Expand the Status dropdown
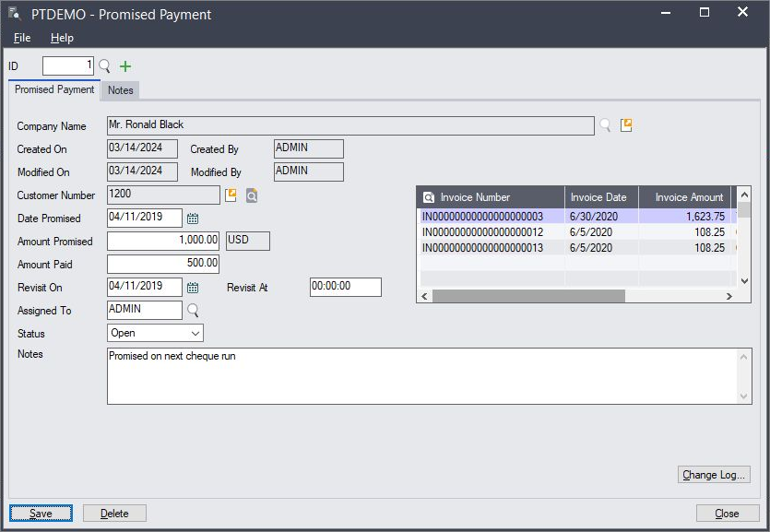The width and height of the screenshot is (770, 532). tap(195, 334)
